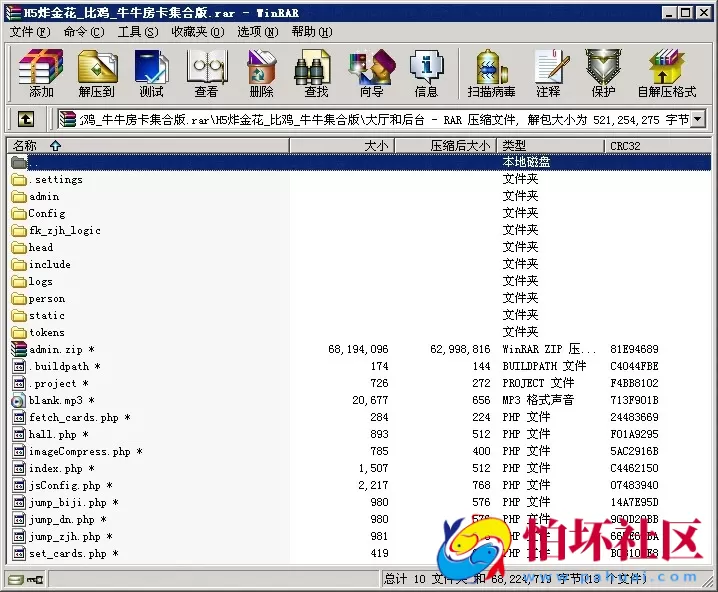Click the 扫描病毒 (Virus scan) icon
The width and height of the screenshot is (718, 592).
tap(491, 73)
